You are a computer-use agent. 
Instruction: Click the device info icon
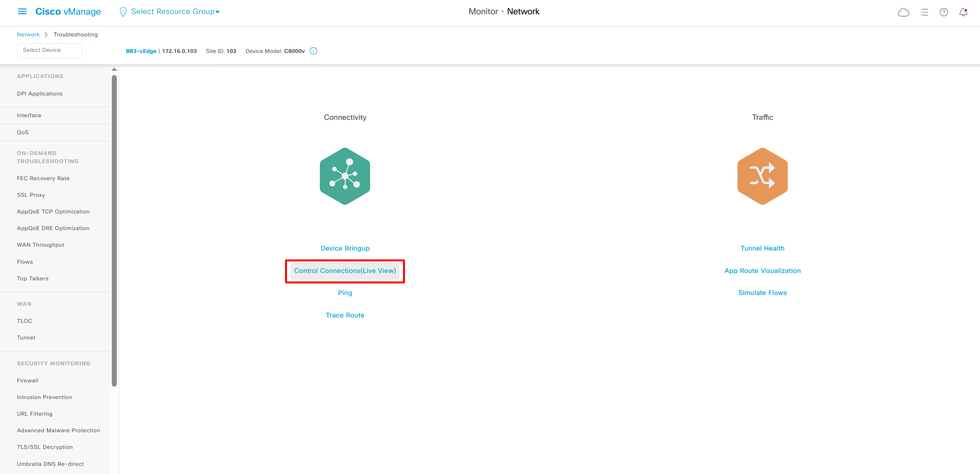coord(314,51)
